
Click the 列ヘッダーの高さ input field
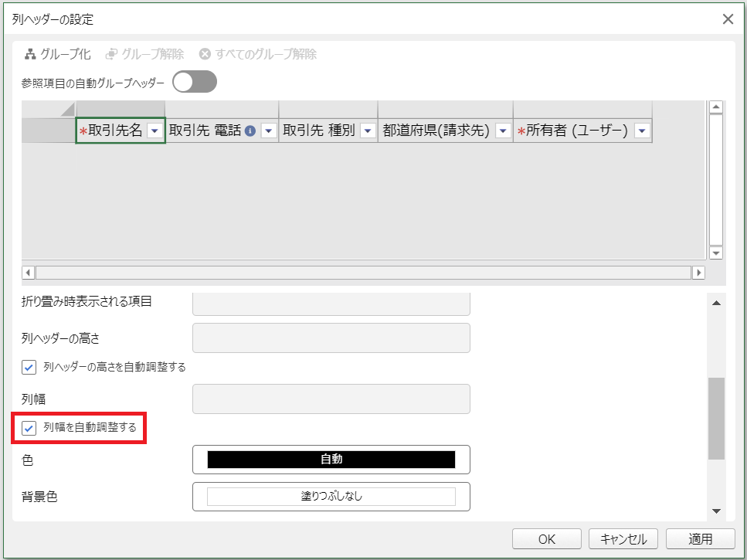(x=331, y=338)
